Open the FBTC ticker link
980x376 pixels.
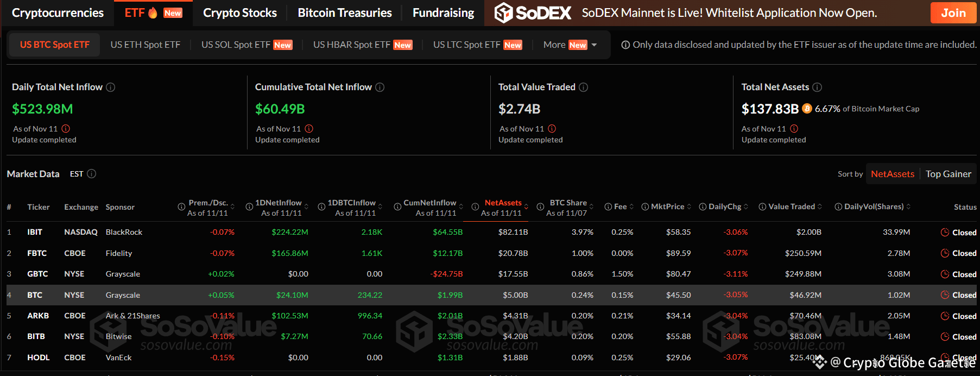[37, 253]
